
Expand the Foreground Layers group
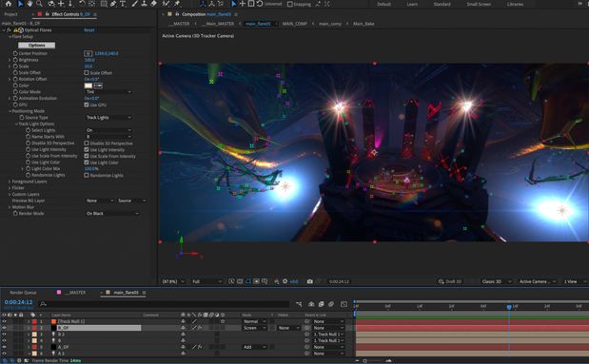click(10, 182)
